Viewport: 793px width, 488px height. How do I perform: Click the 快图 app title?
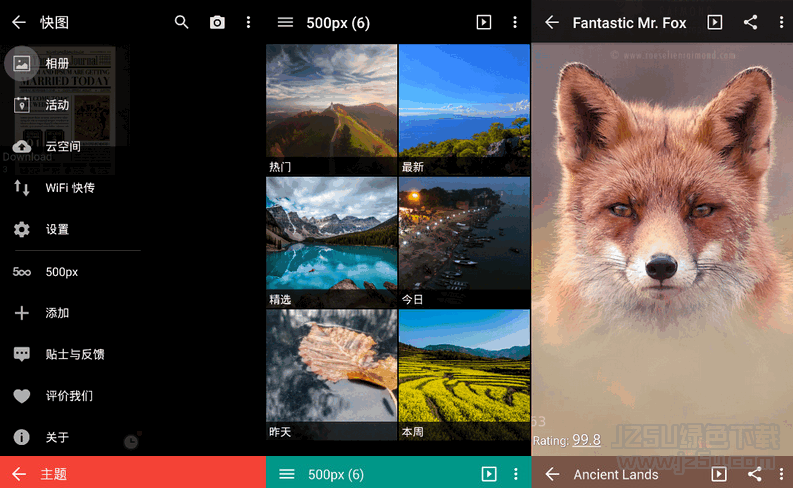point(54,22)
